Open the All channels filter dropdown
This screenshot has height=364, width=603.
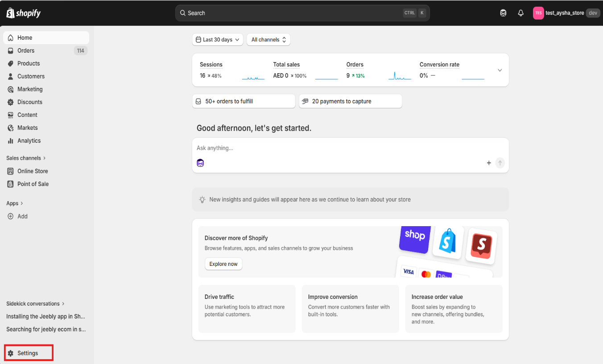[x=268, y=40]
